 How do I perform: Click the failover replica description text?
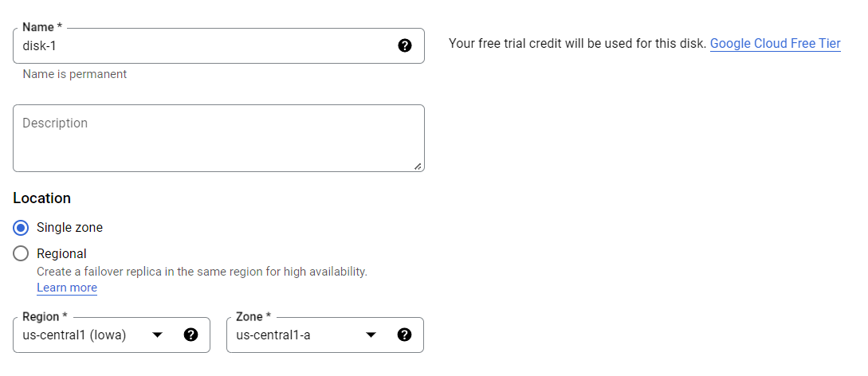click(202, 272)
